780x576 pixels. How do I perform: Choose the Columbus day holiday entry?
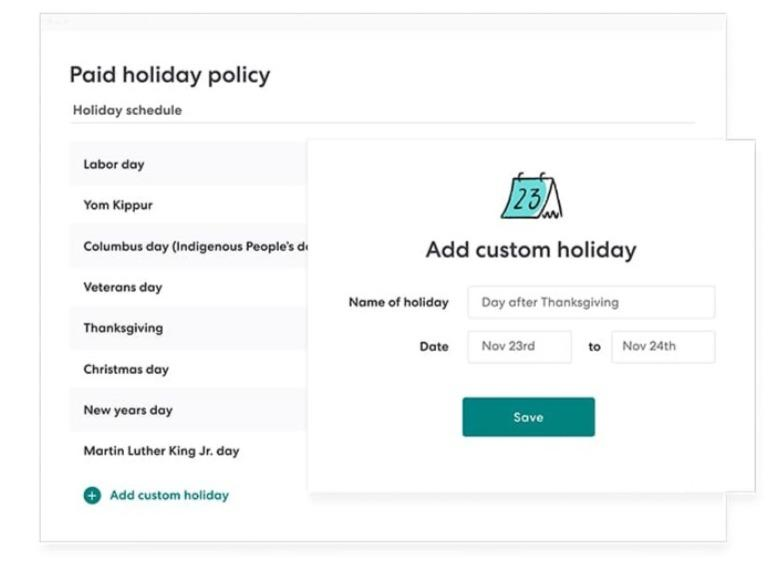[x=189, y=246]
